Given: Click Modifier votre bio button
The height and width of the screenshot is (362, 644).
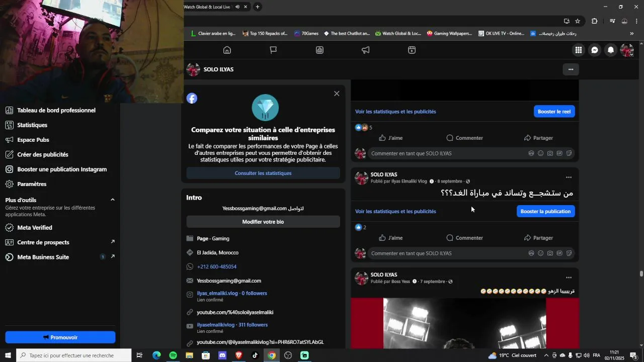Looking at the screenshot, I should 263,222.
